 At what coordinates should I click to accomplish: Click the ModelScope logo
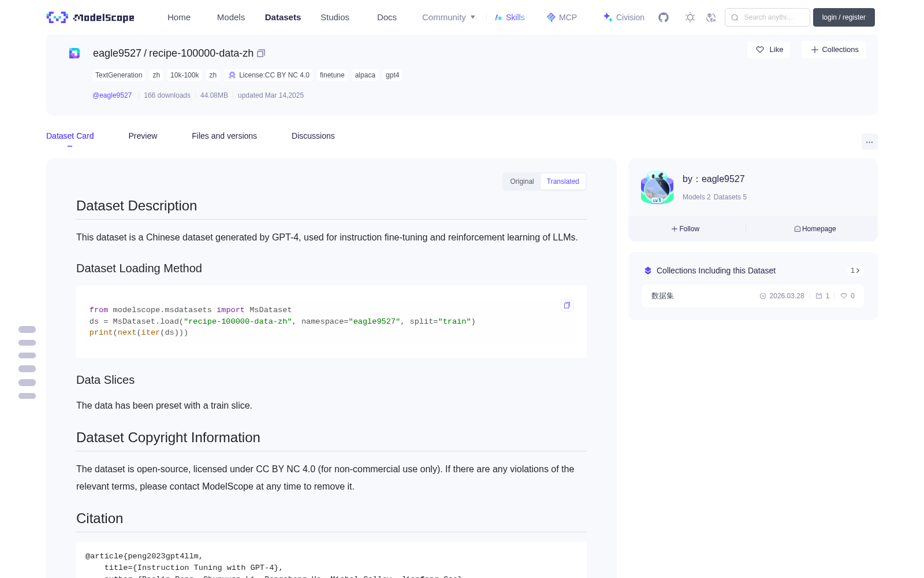pos(91,17)
